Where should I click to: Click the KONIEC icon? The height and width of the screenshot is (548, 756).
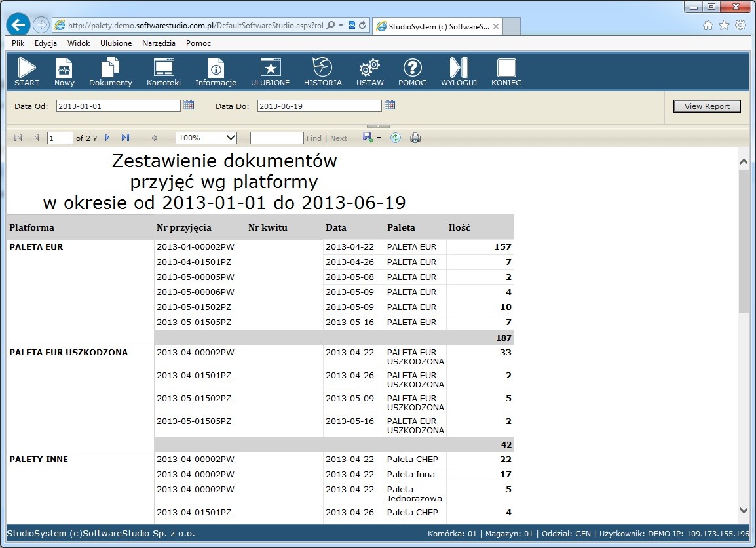(506, 68)
